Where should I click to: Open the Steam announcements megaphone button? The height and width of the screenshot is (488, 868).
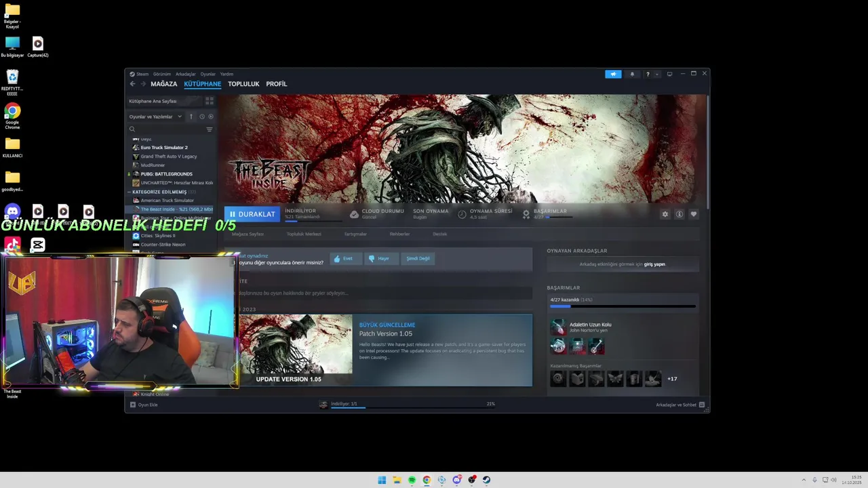point(613,74)
